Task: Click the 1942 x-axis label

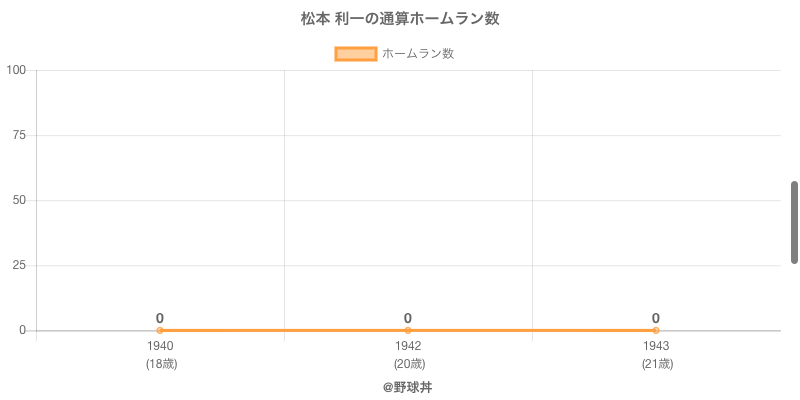Action: (408, 346)
